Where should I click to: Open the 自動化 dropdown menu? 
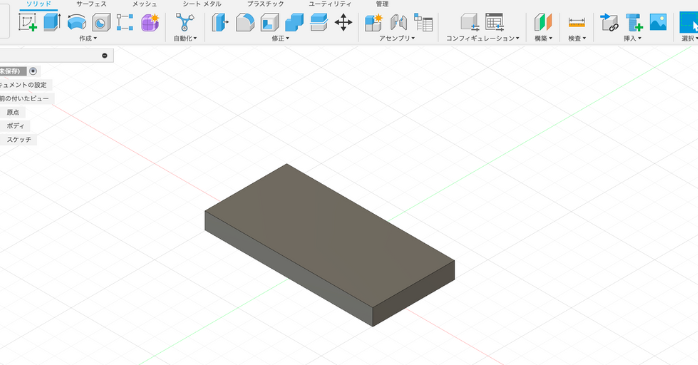click(185, 39)
